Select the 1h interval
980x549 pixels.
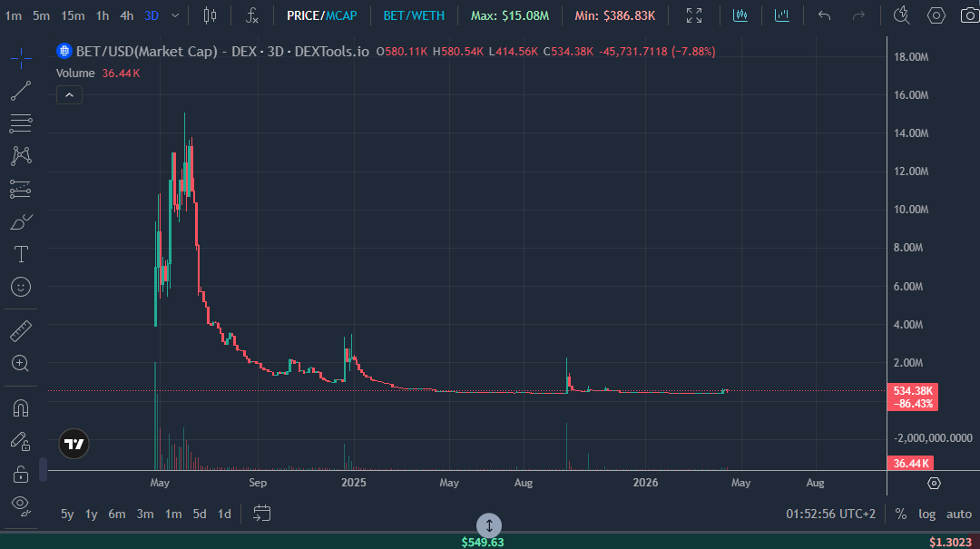[103, 15]
